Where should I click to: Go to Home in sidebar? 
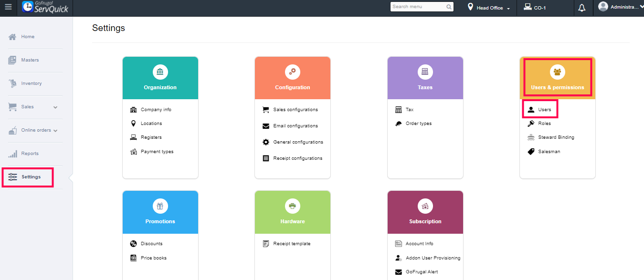point(28,37)
